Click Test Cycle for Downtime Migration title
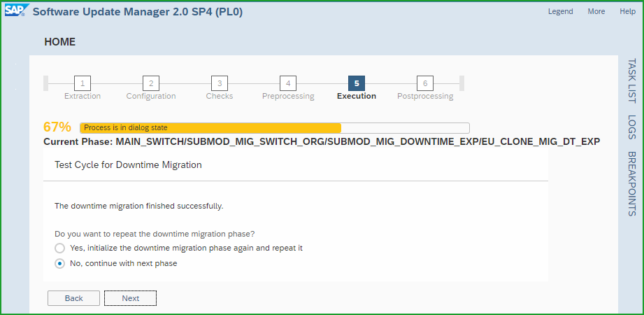This screenshot has height=315, width=644. tap(128, 165)
